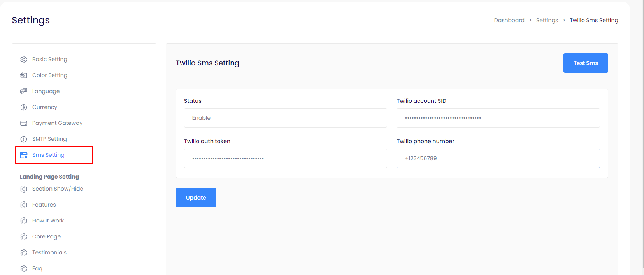Open the Faq settings entry
644x275 pixels.
coord(37,268)
